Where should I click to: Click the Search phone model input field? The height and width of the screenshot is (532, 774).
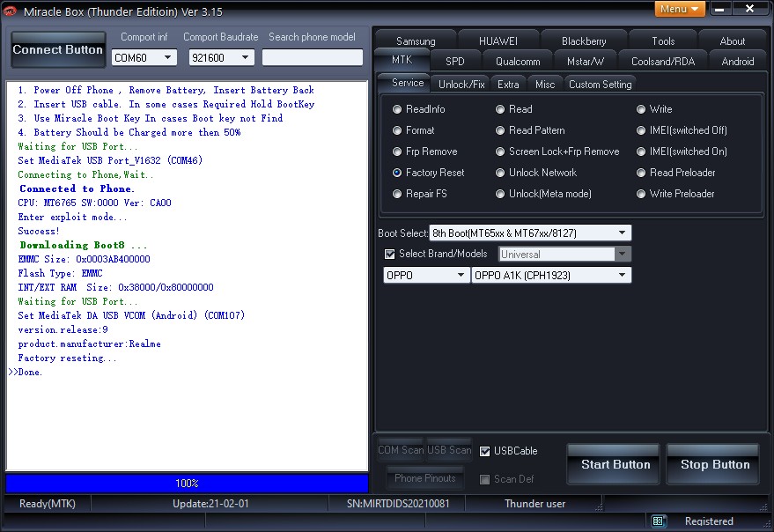click(313, 57)
